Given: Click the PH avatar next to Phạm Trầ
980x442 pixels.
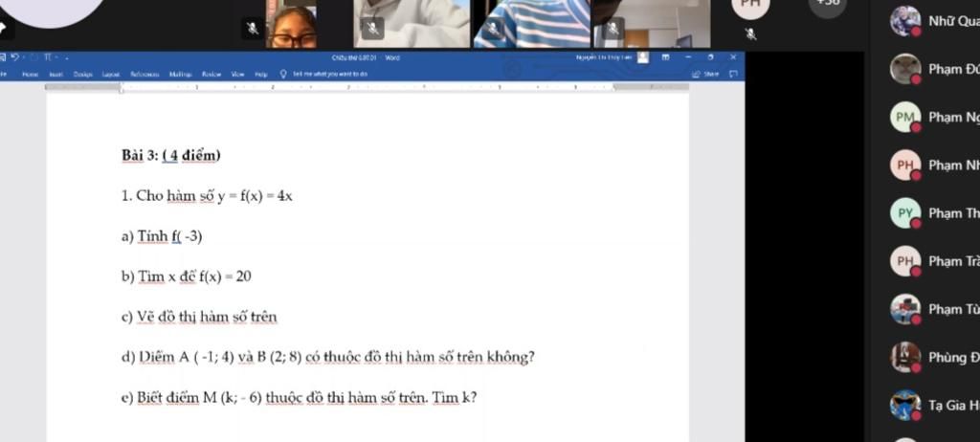Looking at the screenshot, I should (905, 261).
